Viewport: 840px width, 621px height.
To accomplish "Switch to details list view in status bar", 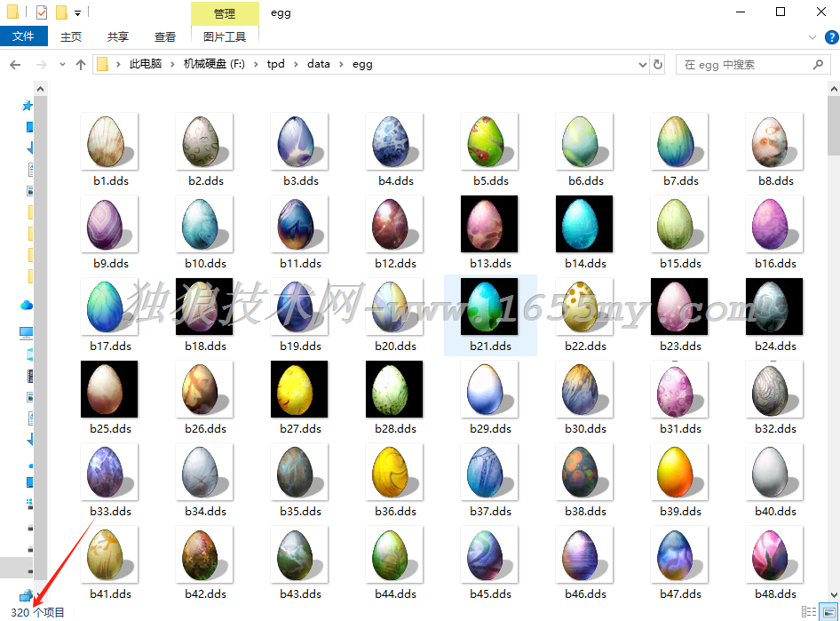I will pos(808,611).
